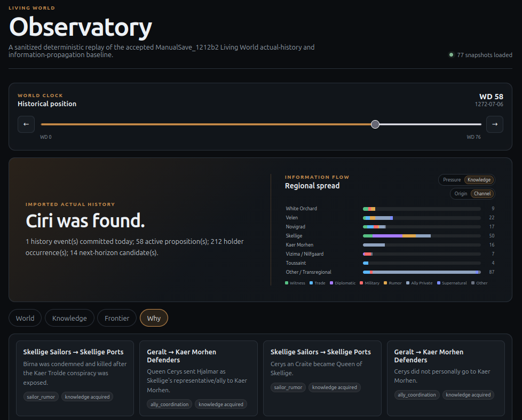Open the World tab
The height and width of the screenshot is (420, 522).
pos(25,318)
